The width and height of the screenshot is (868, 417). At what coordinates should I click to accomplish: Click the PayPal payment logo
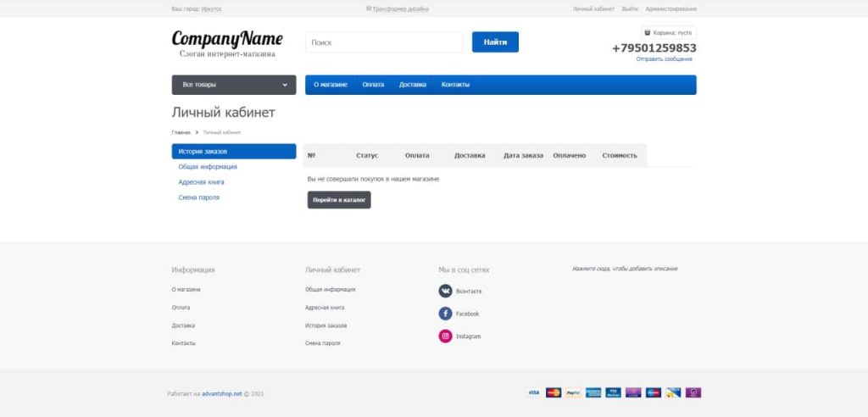[x=574, y=392]
